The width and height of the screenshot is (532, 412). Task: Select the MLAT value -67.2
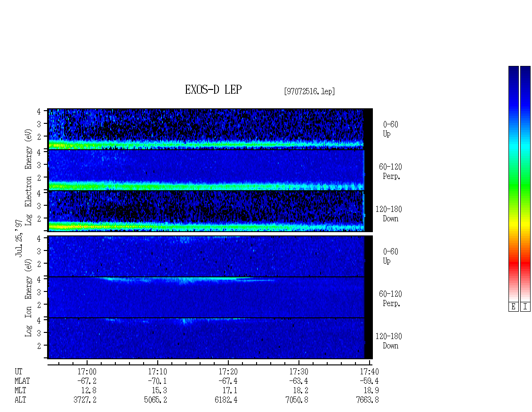tap(87, 381)
